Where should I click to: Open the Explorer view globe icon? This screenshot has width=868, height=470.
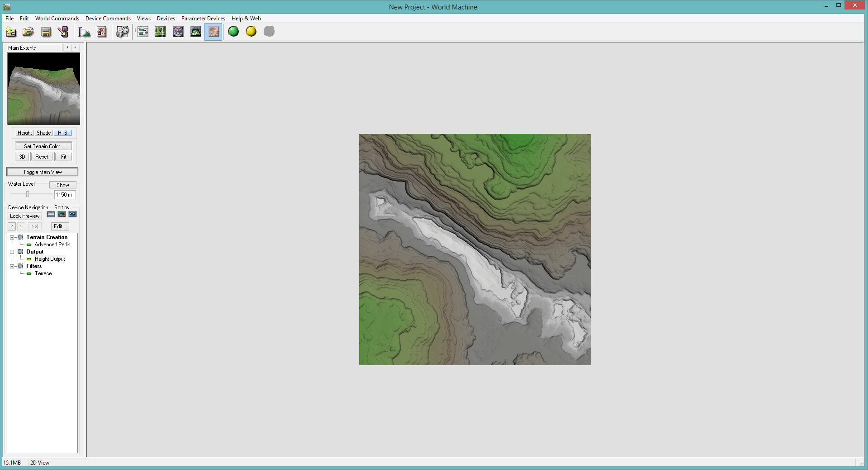(x=178, y=32)
